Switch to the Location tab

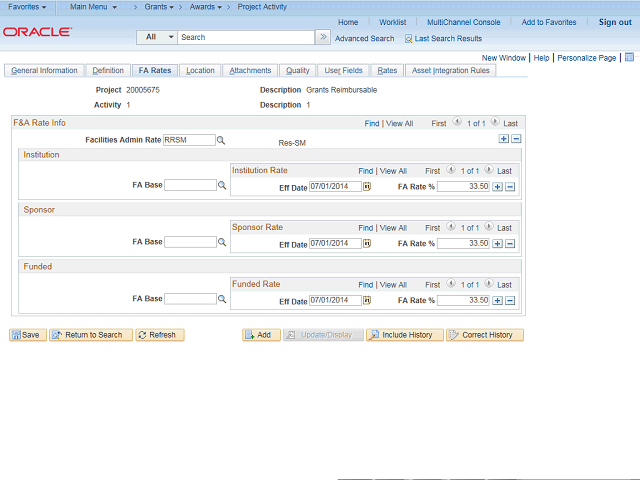pyautogui.click(x=200, y=70)
